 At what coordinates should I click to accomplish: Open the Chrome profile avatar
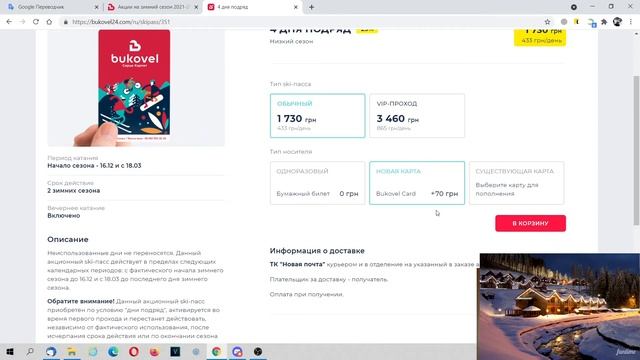[x=617, y=22]
